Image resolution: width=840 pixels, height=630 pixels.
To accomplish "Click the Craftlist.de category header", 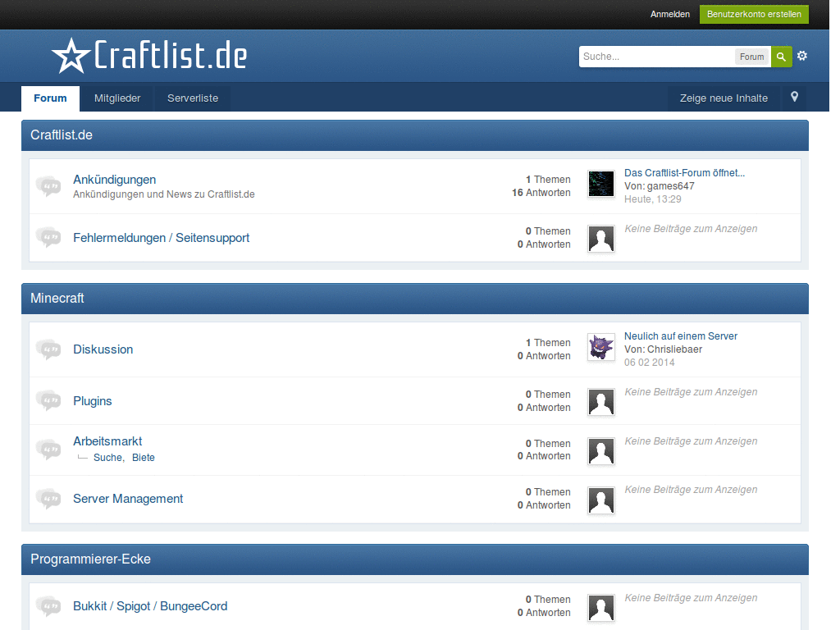I will point(414,135).
